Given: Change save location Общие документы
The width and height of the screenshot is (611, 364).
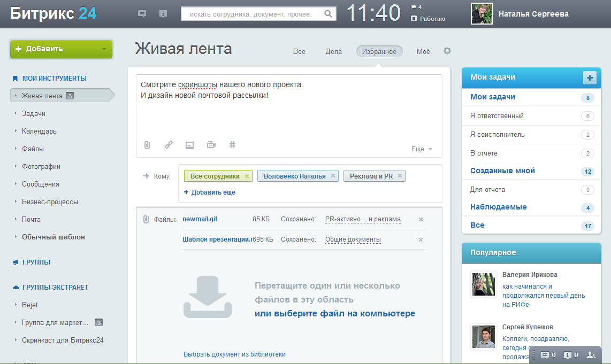Looking at the screenshot, I should coord(353,239).
